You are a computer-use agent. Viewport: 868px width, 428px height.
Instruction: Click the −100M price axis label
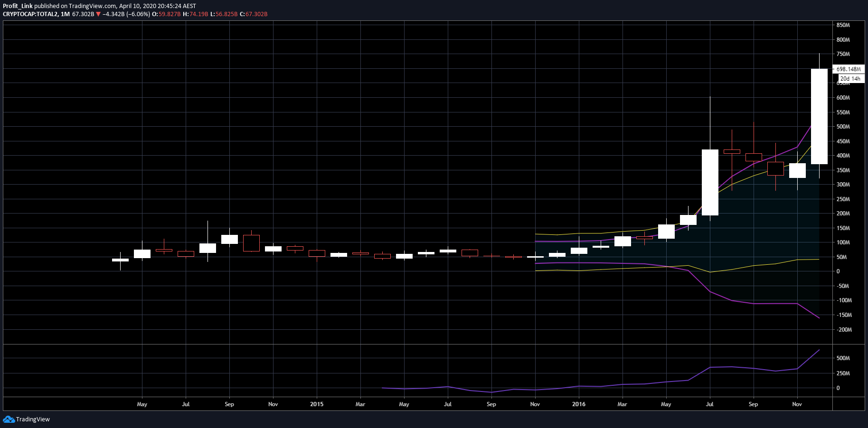coord(844,300)
